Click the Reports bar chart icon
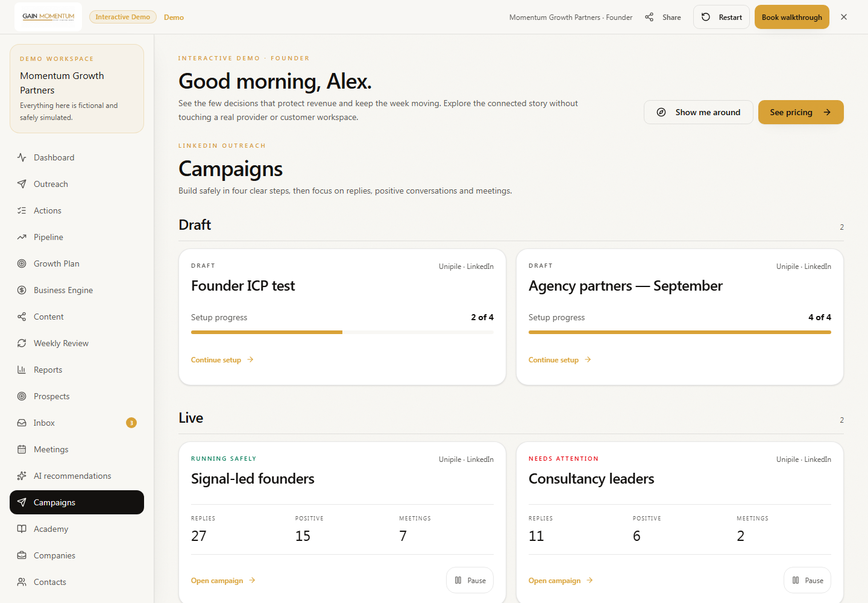This screenshot has width=868, height=603. click(22, 370)
